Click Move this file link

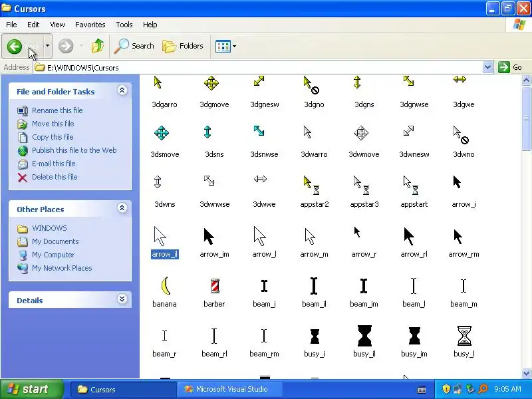[53, 124]
